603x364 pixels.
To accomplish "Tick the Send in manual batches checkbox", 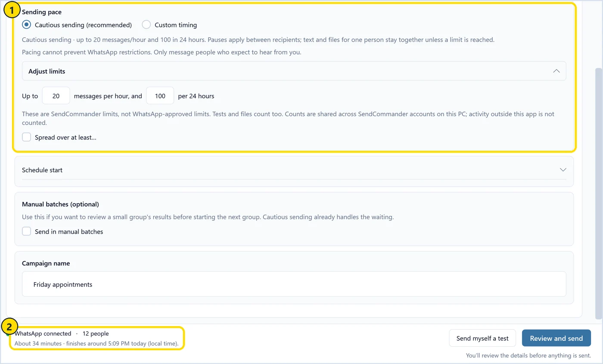I will [x=27, y=231].
